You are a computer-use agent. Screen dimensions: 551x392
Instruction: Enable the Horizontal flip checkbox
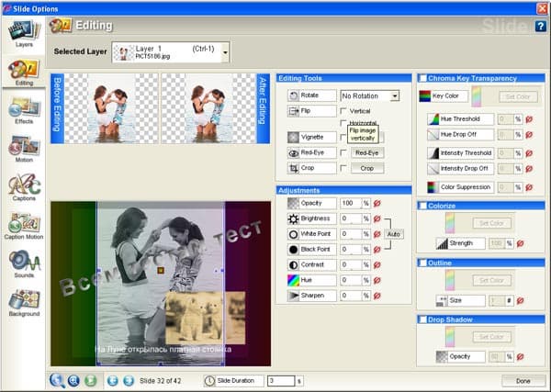pyautogui.click(x=343, y=123)
